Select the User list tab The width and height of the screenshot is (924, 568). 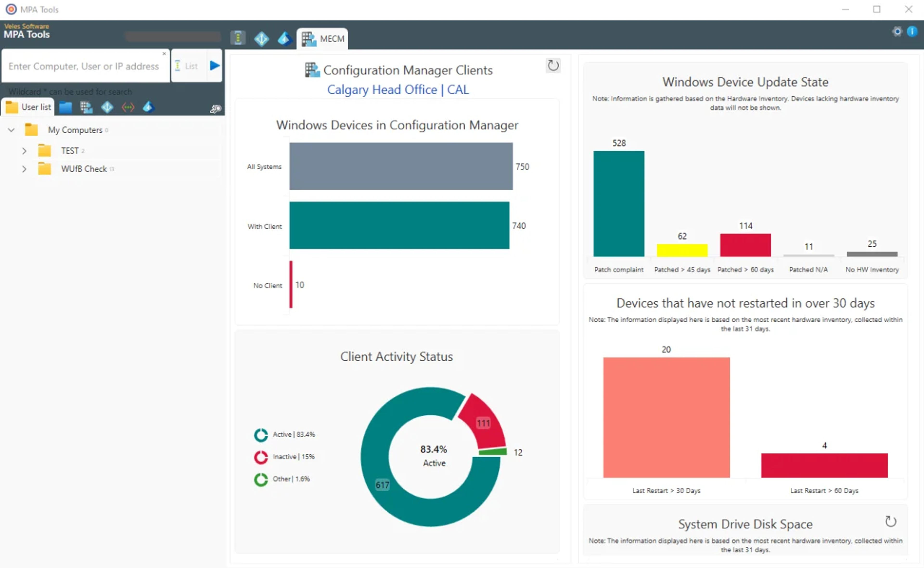click(x=28, y=107)
